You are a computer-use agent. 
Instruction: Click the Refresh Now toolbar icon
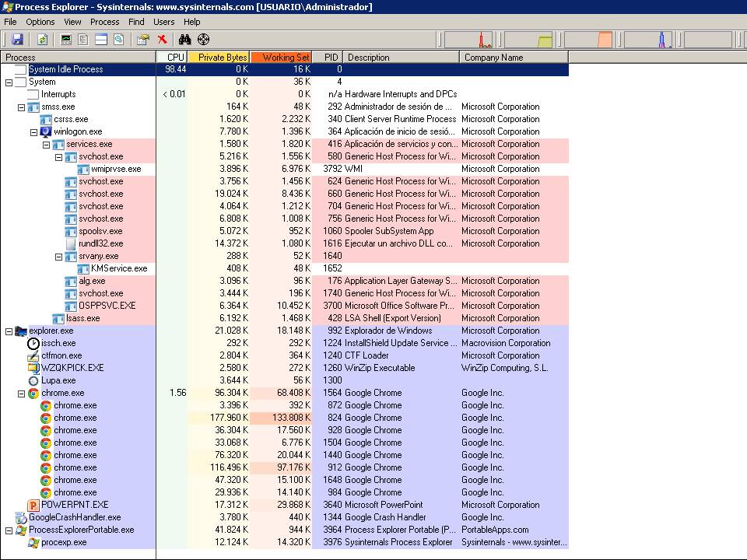(42, 40)
